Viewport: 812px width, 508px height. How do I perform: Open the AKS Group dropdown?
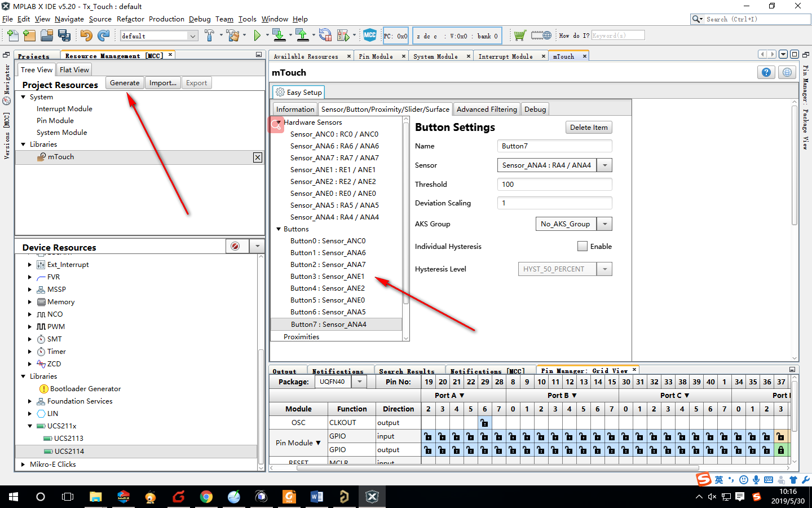point(605,224)
